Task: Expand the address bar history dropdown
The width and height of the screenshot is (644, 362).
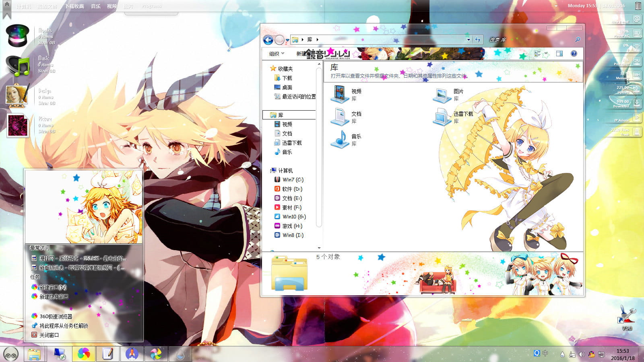Action: click(469, 40)
